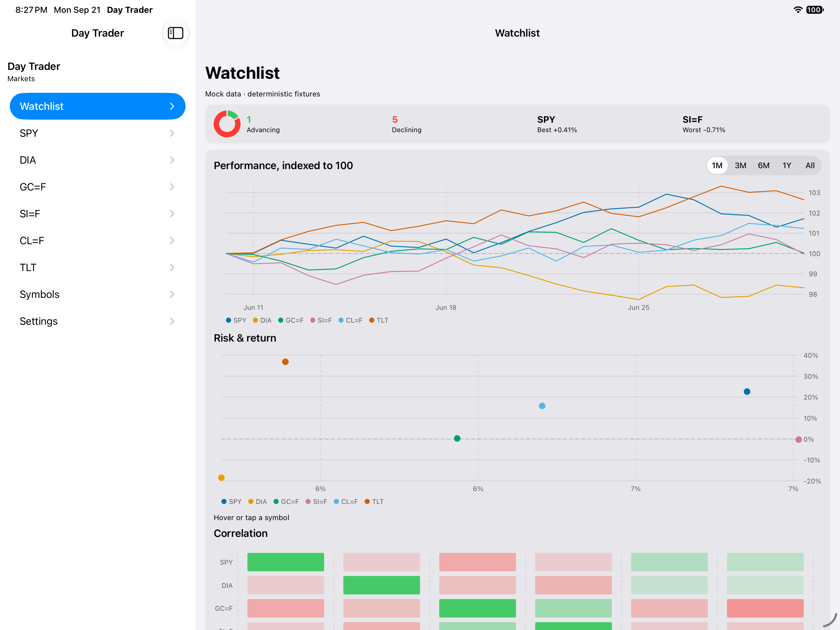The image size is (840, 630).
Task: Open SI=F in the sidebar
Action: (98, 214)
